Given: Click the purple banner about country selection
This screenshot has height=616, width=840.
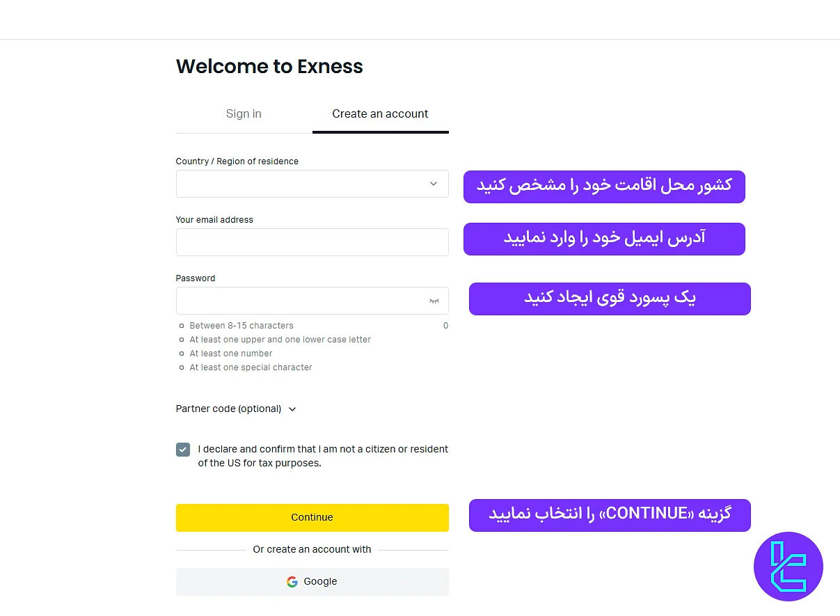Looking at the screenshot, I should (604, 187).
